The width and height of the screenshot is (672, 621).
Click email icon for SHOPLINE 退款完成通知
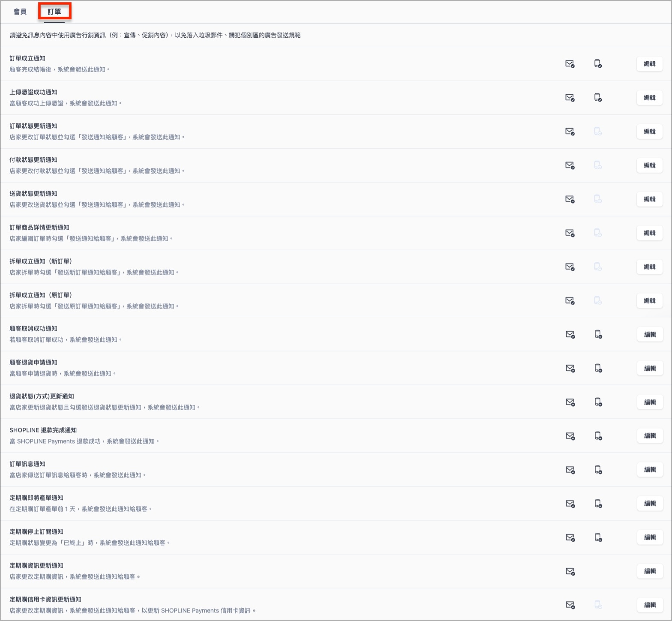click(x=570, y=436)
